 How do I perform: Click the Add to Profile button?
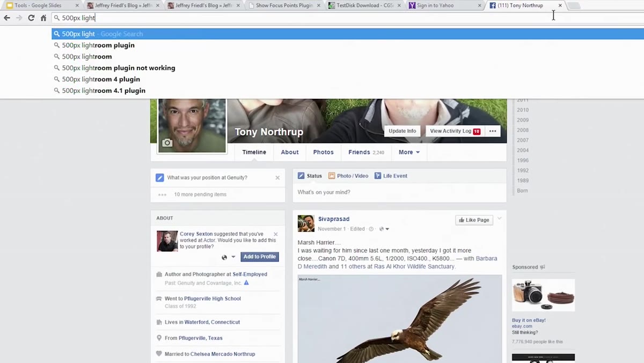tap(260, 257)
